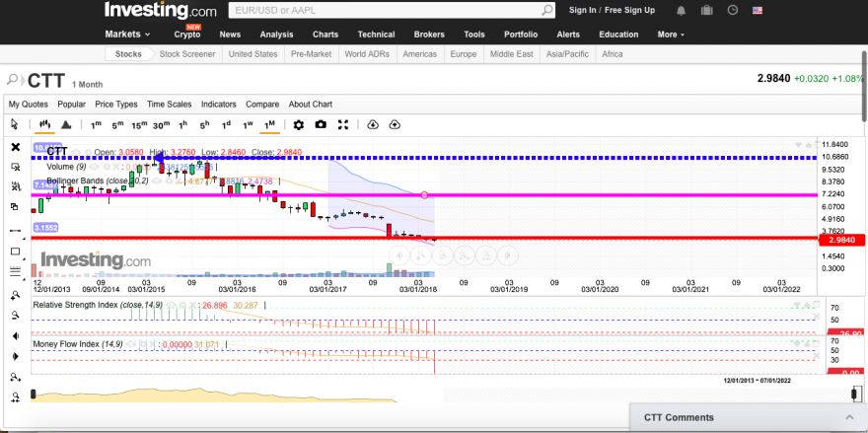Switch to area chart style icon
This screenshot has width=868, height=433.
66,124
